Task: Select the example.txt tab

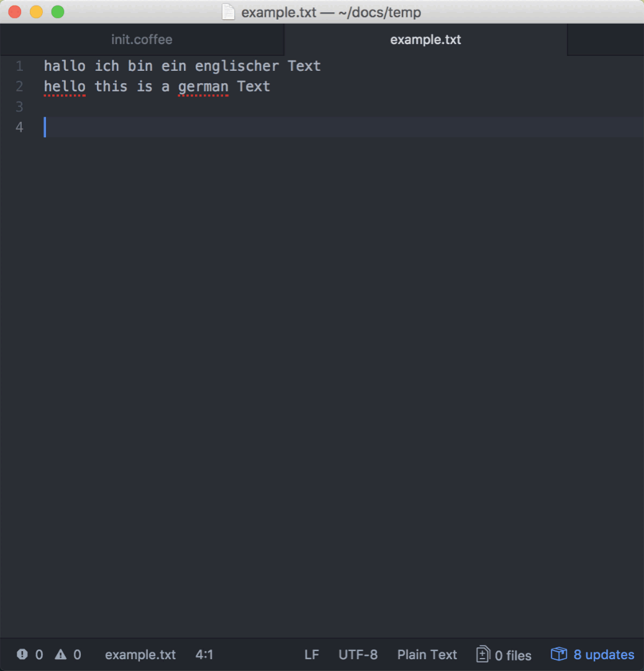Action: 425,39
